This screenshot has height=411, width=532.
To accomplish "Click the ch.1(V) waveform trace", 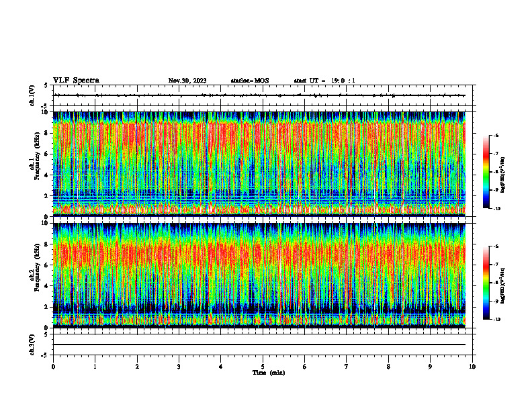I will click(259, 95).
